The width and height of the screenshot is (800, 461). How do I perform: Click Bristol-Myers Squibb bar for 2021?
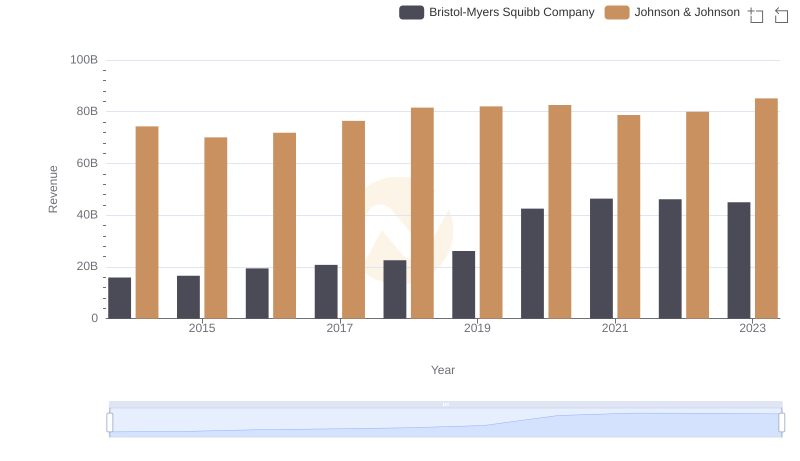[x=601, y=259]
